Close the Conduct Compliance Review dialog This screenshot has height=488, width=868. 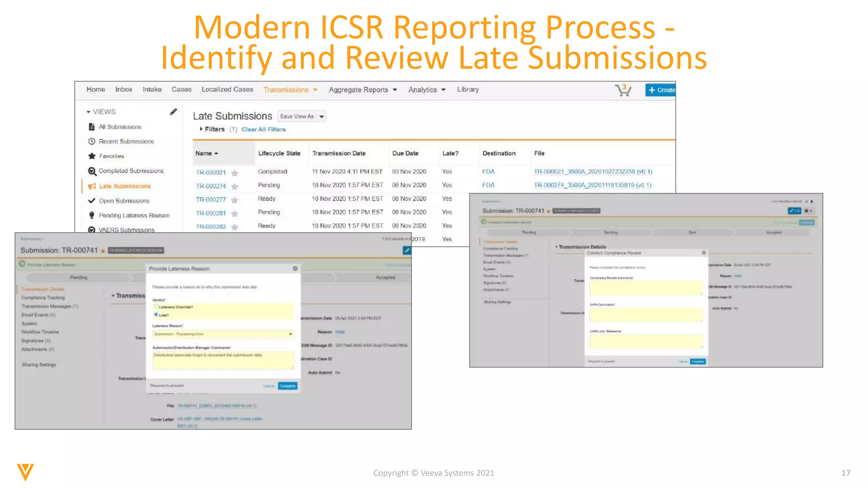pyautogui.click(x=704, y=253)
